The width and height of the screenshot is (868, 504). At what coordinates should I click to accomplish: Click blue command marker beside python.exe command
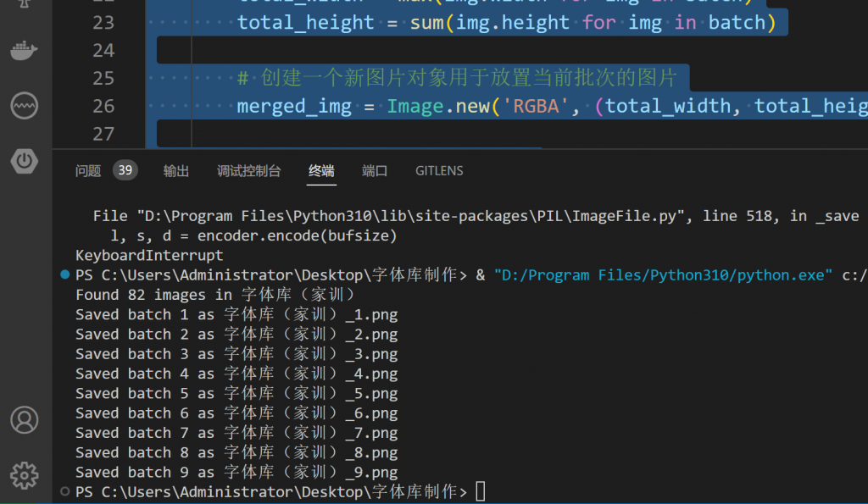[65, 275]
